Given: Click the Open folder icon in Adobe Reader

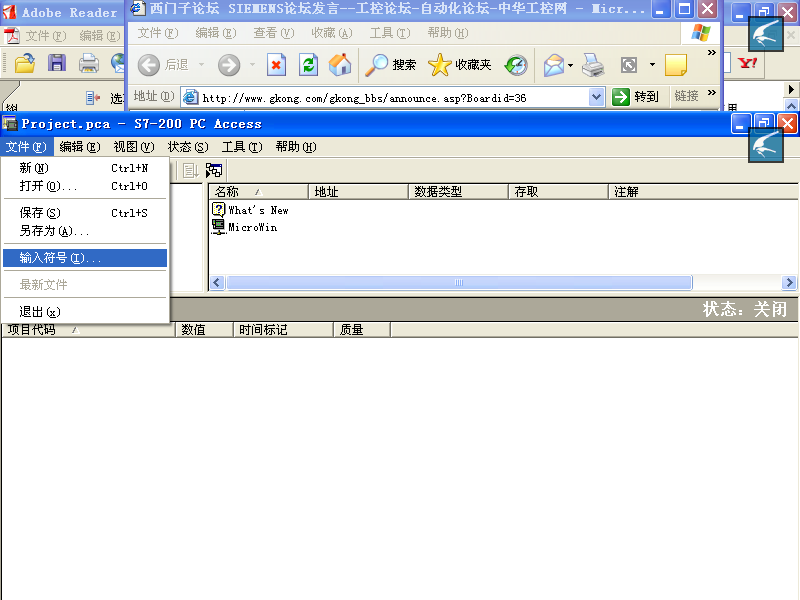Looking at the screenshot, I should click(24, 63).
